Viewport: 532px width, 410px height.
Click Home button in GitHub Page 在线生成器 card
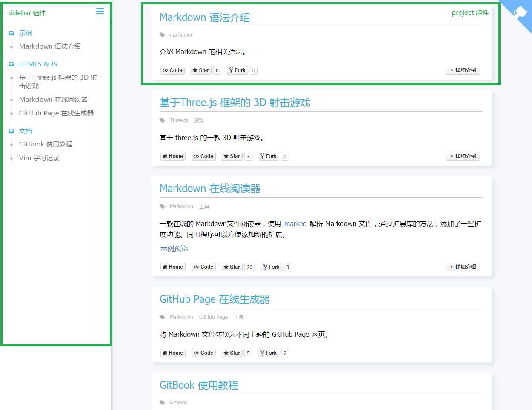click(x=173, y=353)
